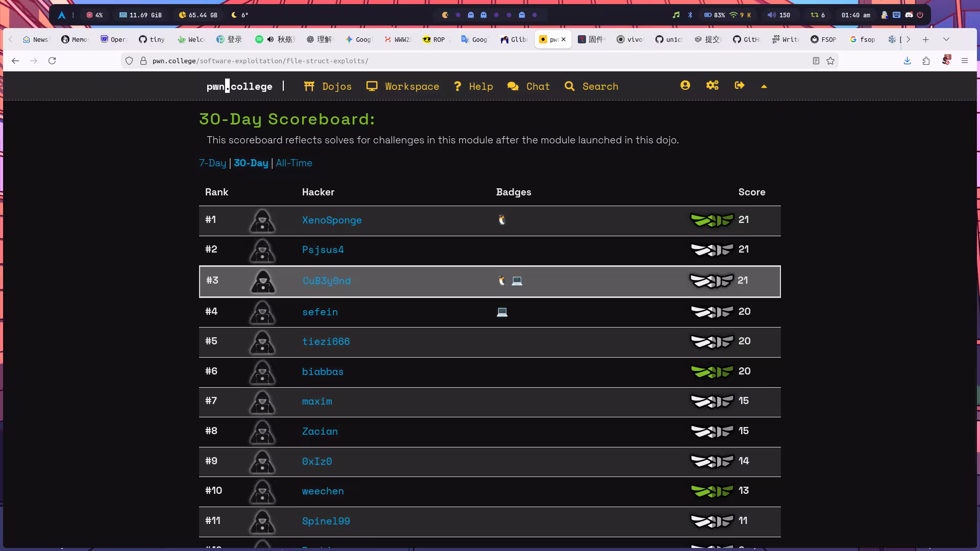980x551 pixels.
Task: Click the Firefox downloads arrow icon
Action: (907, 61)
